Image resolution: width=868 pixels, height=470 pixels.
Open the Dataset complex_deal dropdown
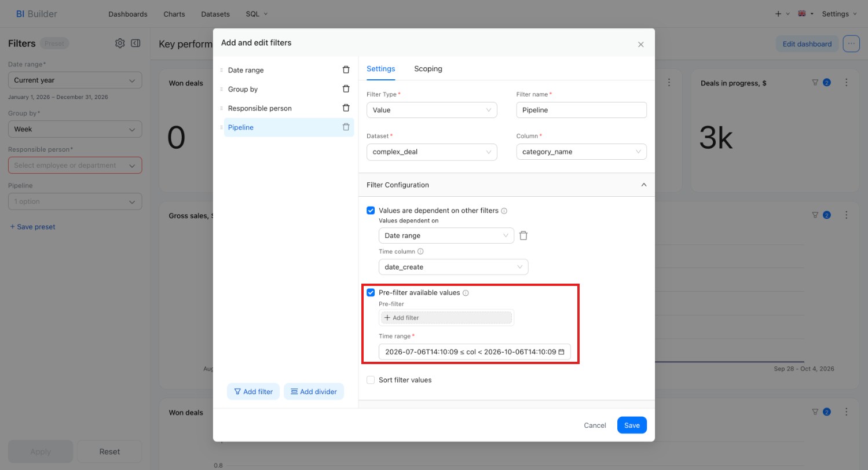pos(431,152)
